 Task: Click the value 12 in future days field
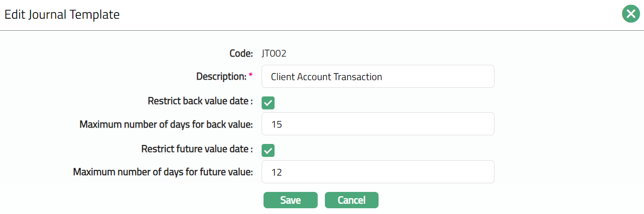pyautogui.click(x=276, y=172)
